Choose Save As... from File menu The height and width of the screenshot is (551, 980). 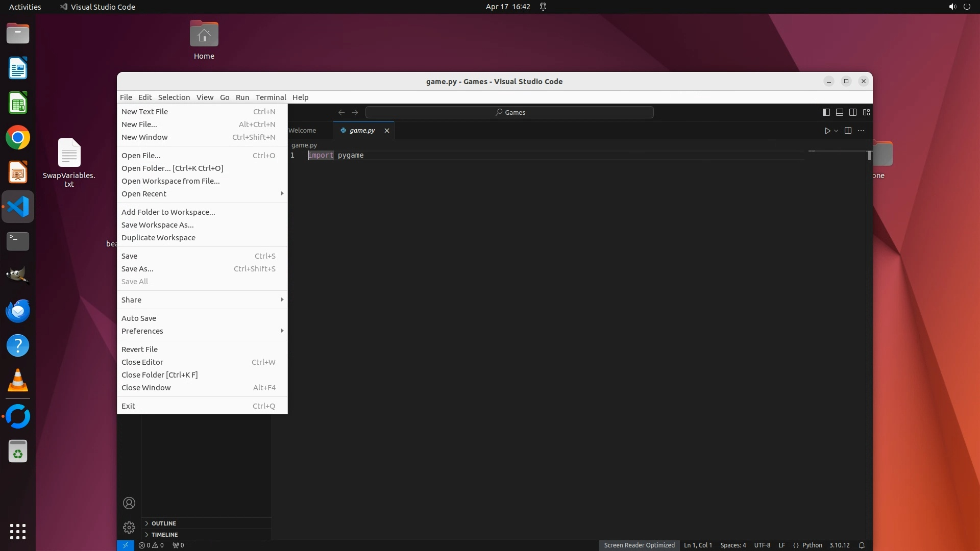coord(137,269)
